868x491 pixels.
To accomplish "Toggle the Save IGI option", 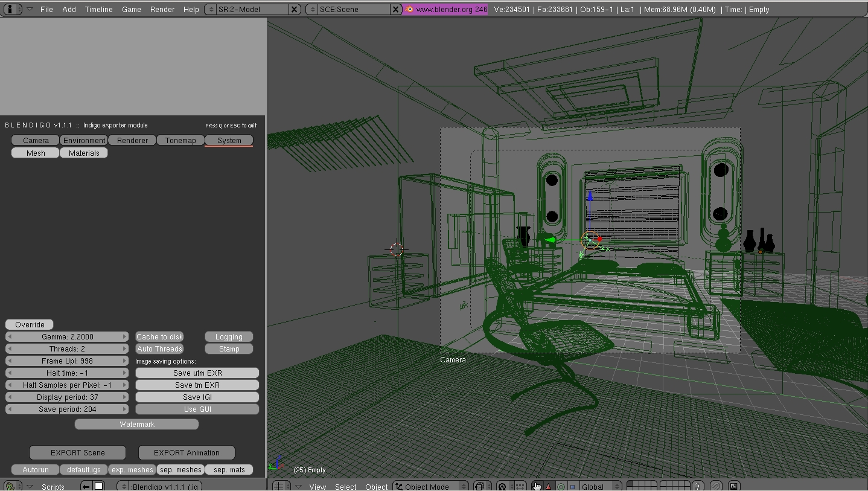I will click(x=197, y=397).
